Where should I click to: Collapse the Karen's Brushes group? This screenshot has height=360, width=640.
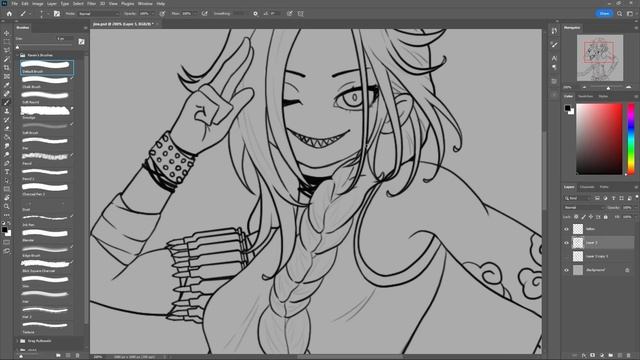(18, 55)
